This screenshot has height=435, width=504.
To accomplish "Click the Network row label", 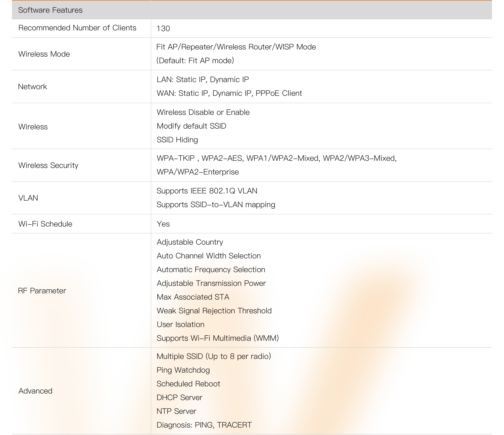I will click(x=33, y=86).
